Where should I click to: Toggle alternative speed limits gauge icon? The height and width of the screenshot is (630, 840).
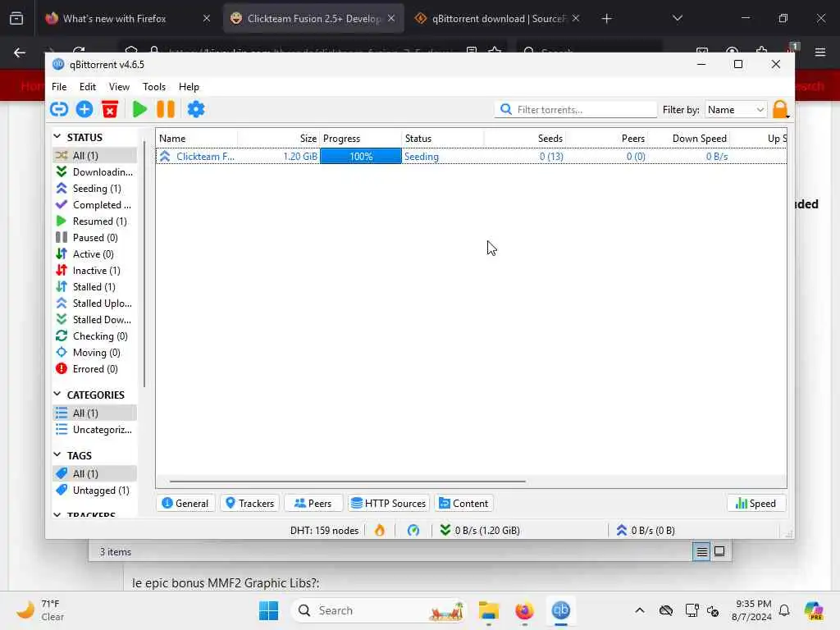click(x=413, y=531)
